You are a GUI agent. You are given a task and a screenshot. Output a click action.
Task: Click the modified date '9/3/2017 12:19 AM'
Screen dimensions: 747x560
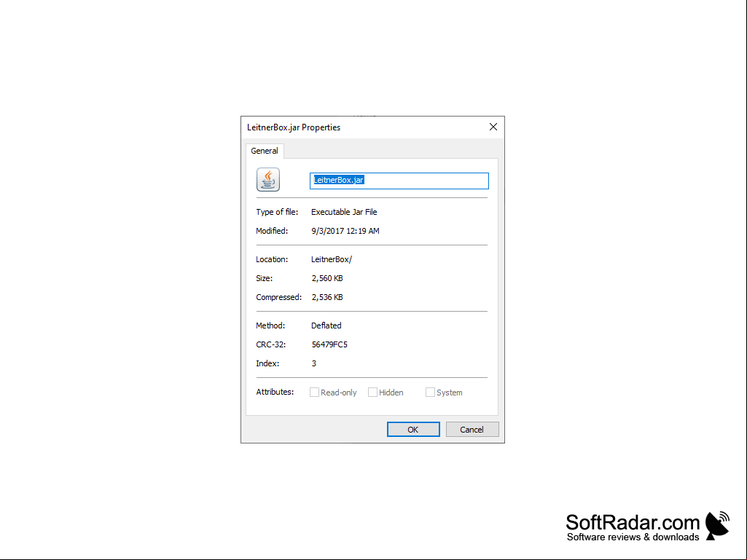click(345, 231)
